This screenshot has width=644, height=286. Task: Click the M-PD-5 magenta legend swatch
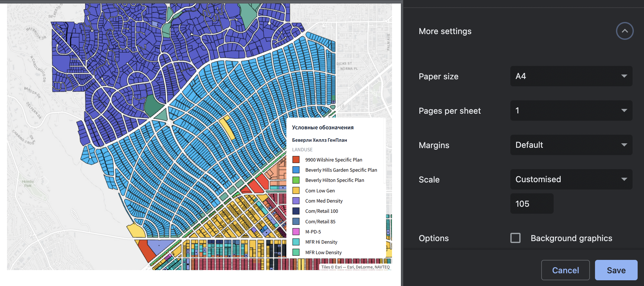(296, 232)
